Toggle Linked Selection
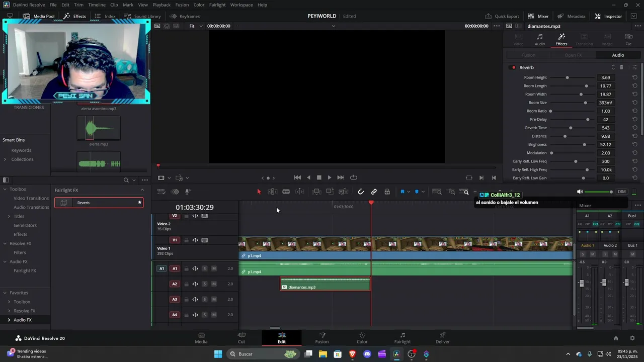The height and width of the screenshot is (362, 644). pyautogui.click(x=374, y=192)
